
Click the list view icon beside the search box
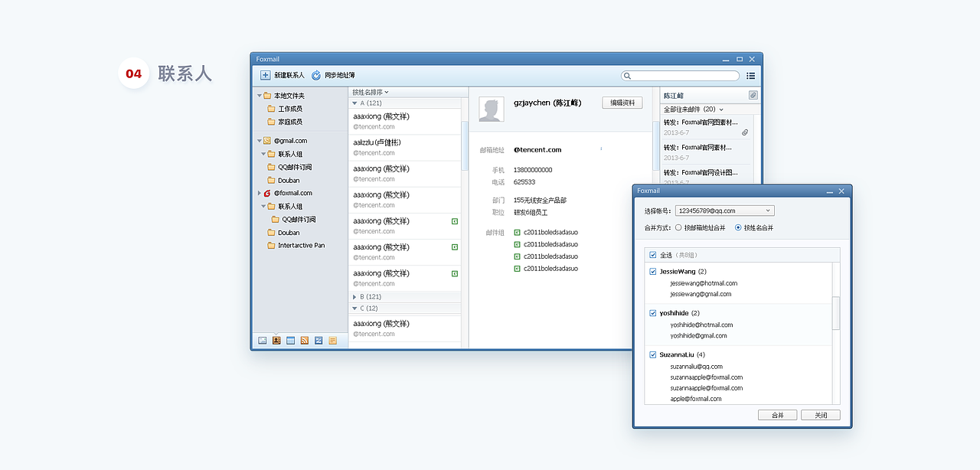[750, 76]
